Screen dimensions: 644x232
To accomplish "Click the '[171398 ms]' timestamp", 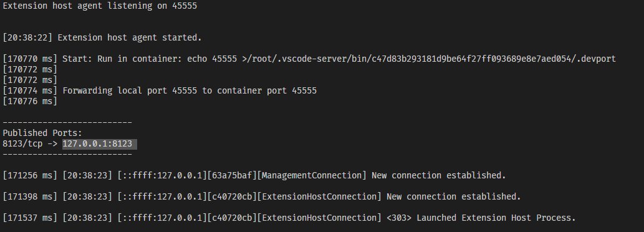I will coord(30,196).
